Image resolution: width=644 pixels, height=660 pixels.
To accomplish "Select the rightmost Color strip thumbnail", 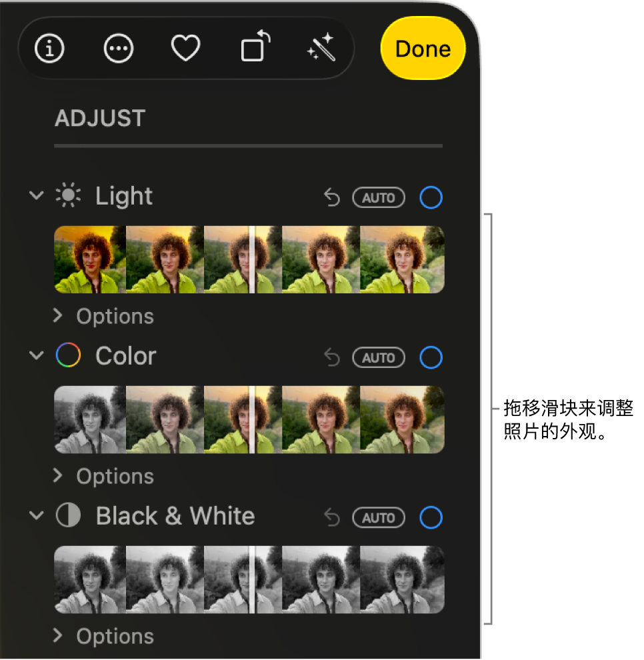I will pos(402,419).
